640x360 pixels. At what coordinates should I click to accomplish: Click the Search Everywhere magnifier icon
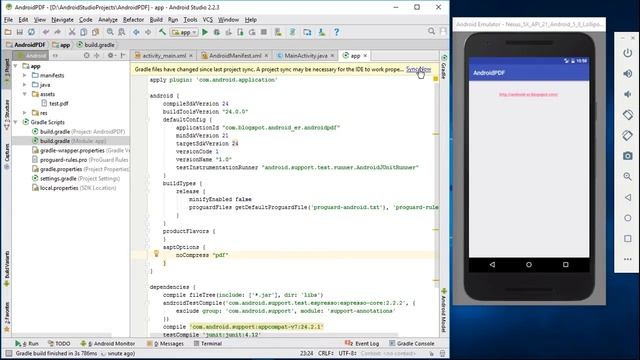(431, 31)
